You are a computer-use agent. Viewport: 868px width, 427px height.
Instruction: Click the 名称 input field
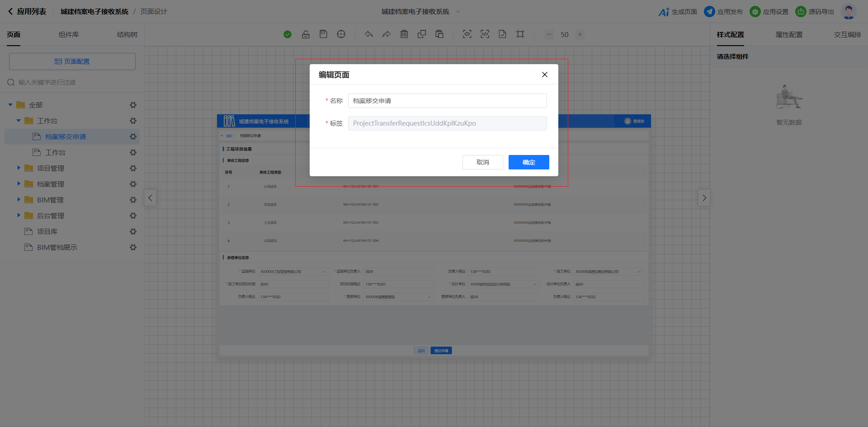pyautogui.click(x=447, y=101)
